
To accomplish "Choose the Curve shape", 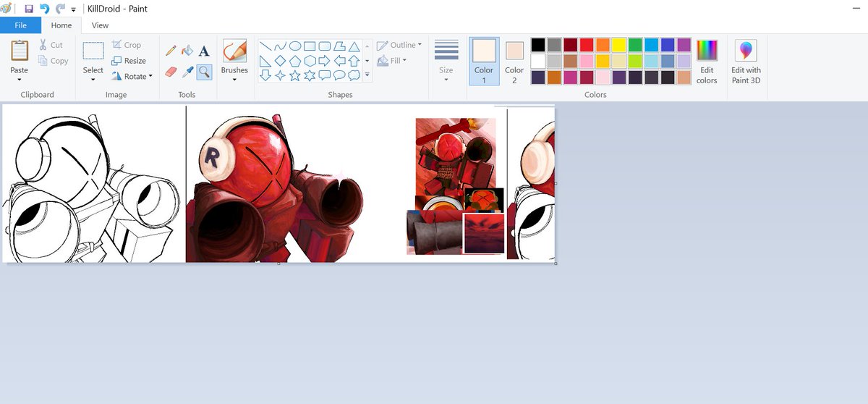I will coord(280,46).
